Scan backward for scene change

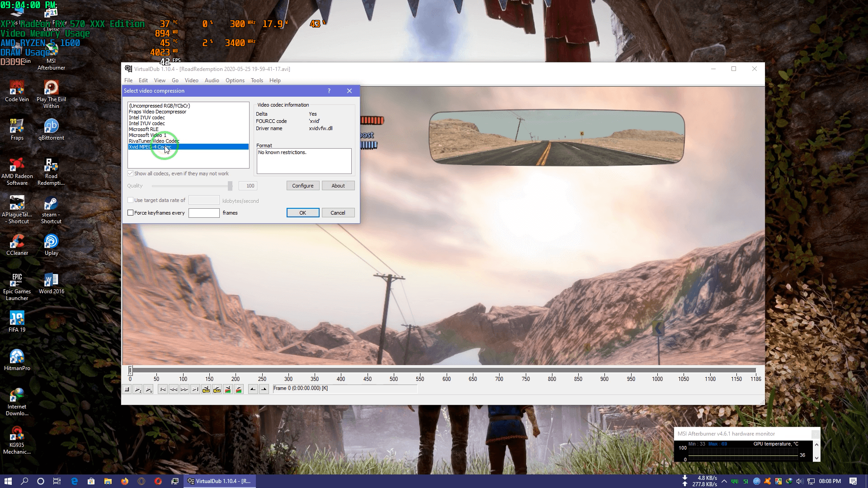pyautogui.click(x=228, y=389)
